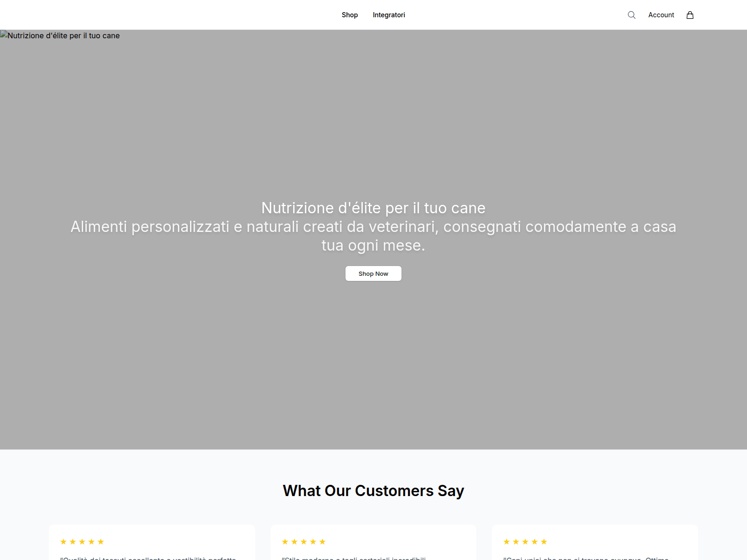
Task: Click the first star in the middle review card
Action: [x=285, y=542]
